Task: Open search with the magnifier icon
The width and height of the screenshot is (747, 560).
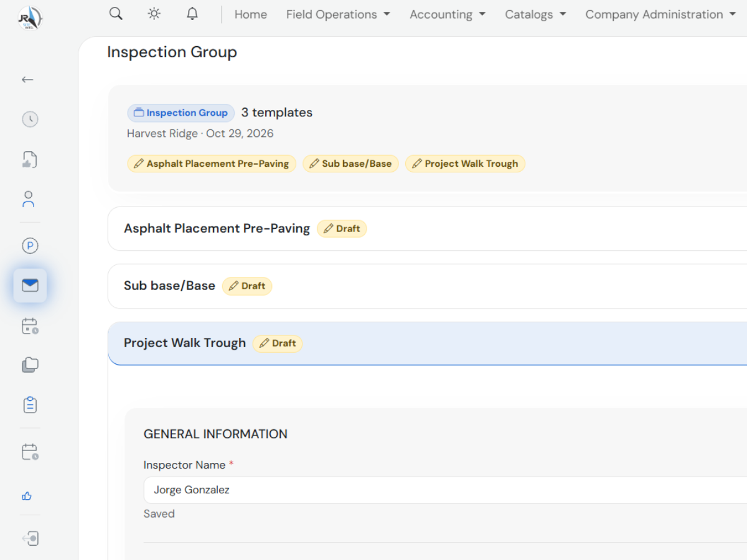Action: (116, 14)
